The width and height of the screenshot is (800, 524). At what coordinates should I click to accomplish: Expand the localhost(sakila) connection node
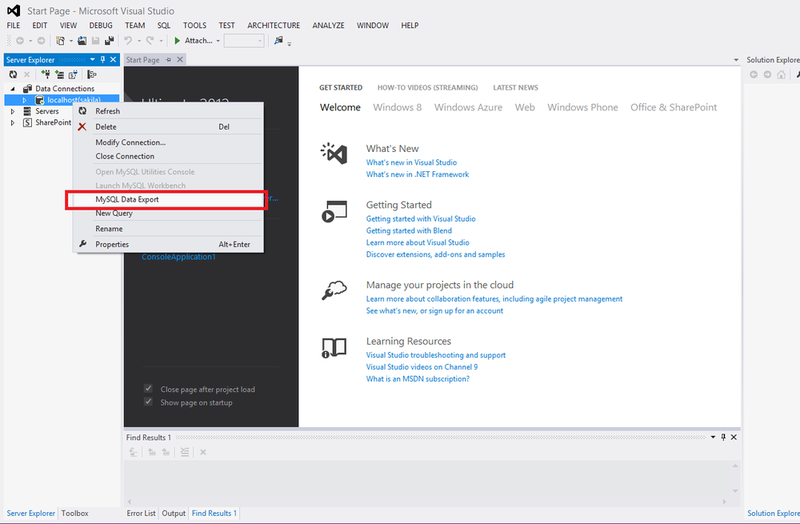pos(24,100)
